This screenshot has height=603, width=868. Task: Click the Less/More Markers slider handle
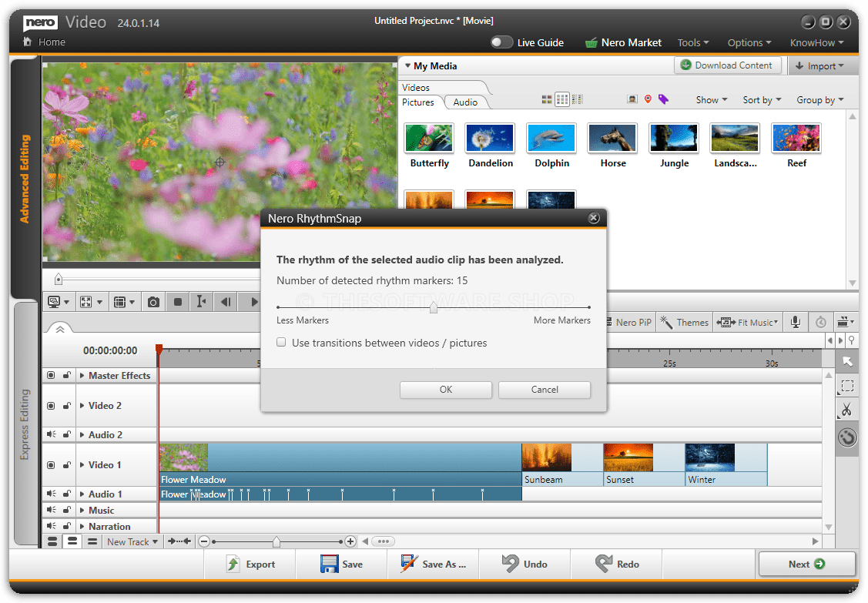pyautogui.click(x=434, y=307)
